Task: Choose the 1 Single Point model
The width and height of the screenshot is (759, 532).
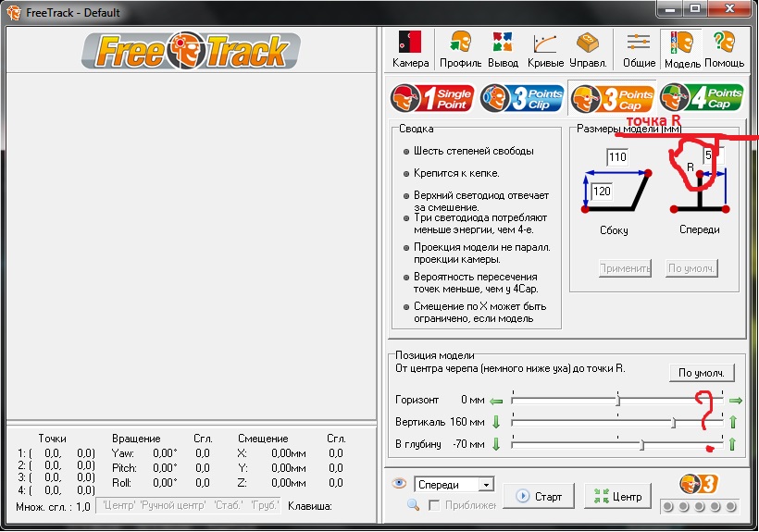Action: [432, 98]
